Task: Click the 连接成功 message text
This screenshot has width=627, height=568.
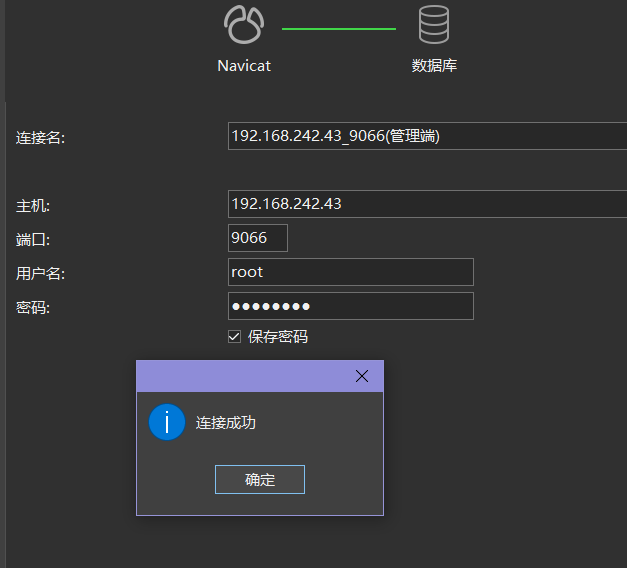Action: 226,423
